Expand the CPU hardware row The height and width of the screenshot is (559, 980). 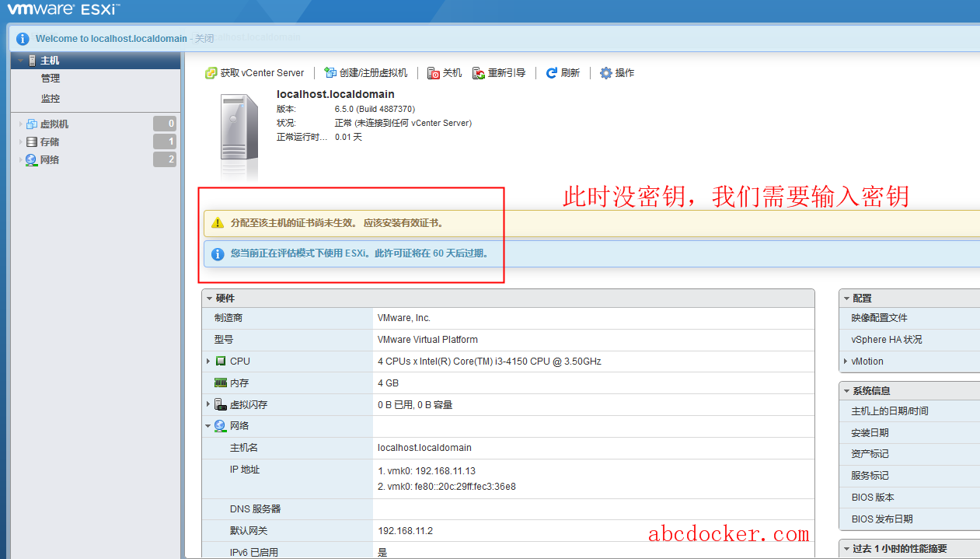[208, 362]
